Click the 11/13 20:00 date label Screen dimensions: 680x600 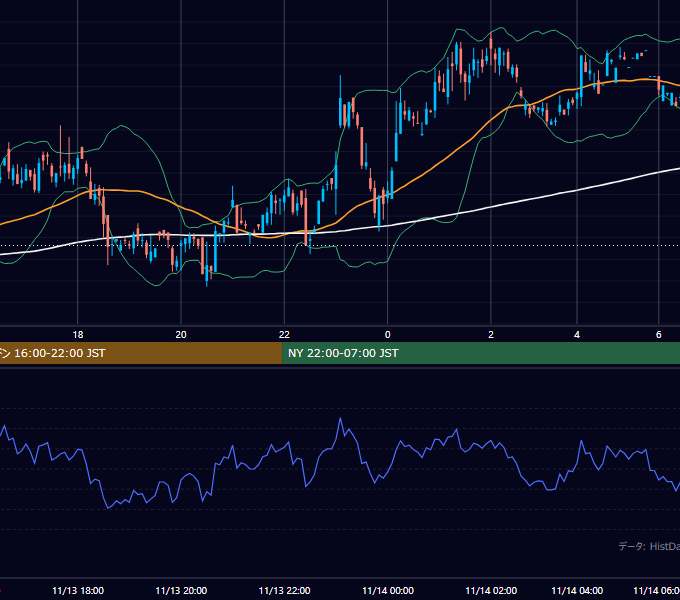click(181, 590)
